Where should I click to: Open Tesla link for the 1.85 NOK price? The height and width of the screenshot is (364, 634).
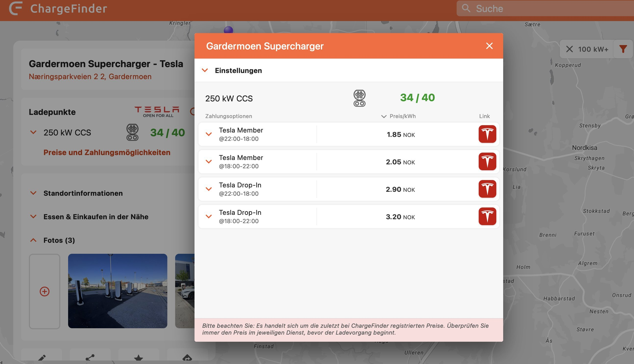487,134
